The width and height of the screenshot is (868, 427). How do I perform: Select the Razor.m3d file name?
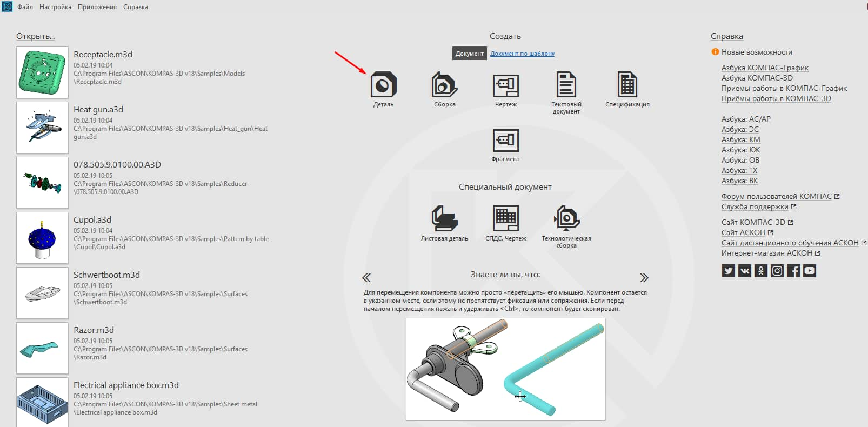[94, 330]
